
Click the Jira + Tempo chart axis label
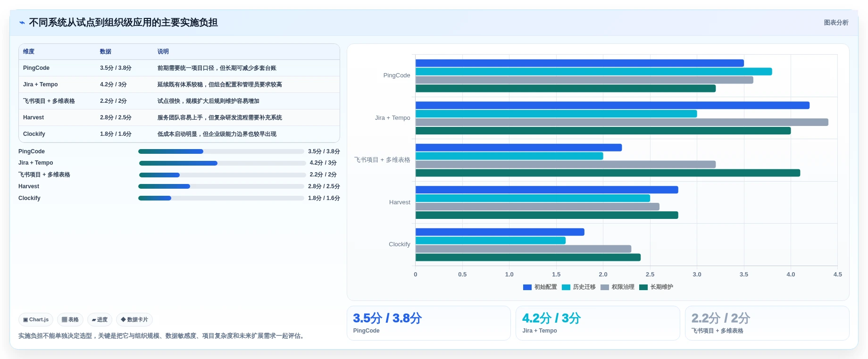[x=392, y=118]
